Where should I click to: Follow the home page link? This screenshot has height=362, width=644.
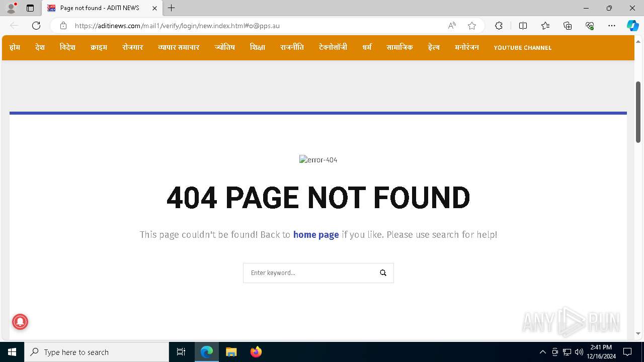316,235
